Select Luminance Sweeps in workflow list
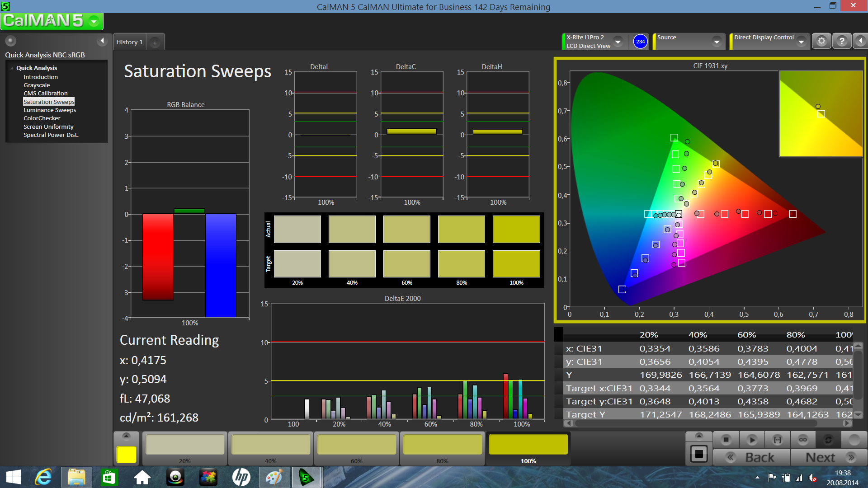 [50, 110]
